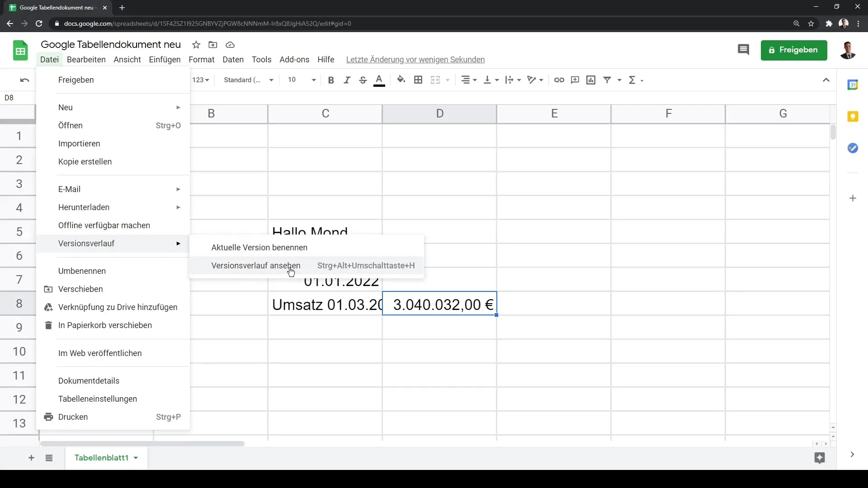The width and height of the screenshot is (868, 488).
Task: Open the borders tool
Action: pos(418,80)
